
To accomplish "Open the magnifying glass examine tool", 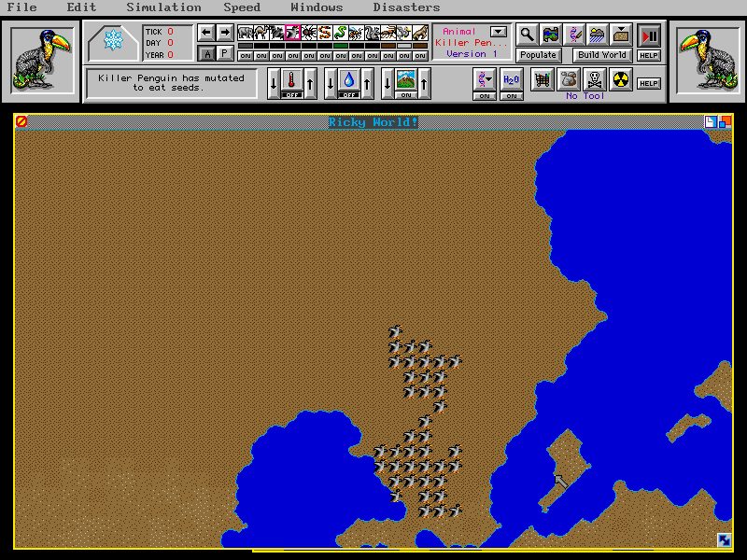I will (527, 35).
